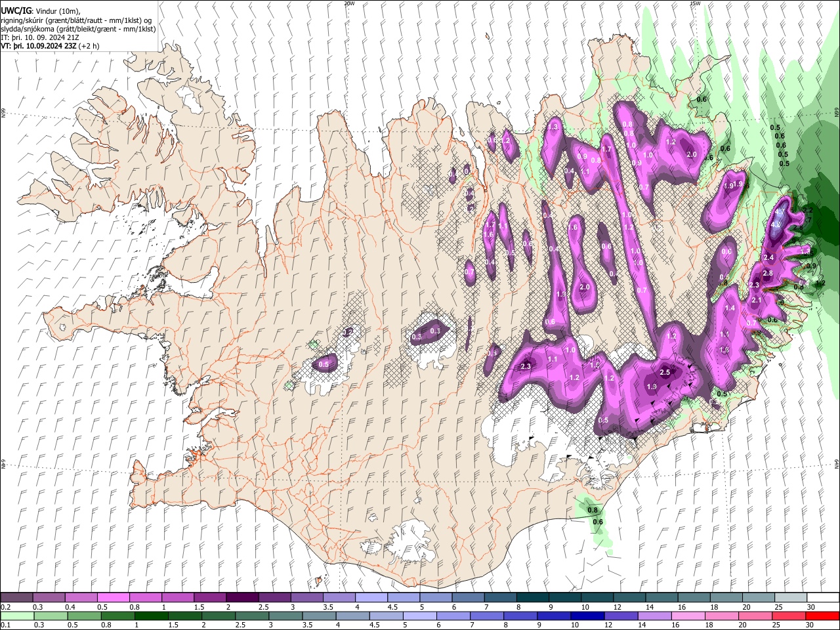The height and width of the screenshot is (630, 840).
Task: Click the '2.4' value in the eastern fjords
Action: (769, 257)
